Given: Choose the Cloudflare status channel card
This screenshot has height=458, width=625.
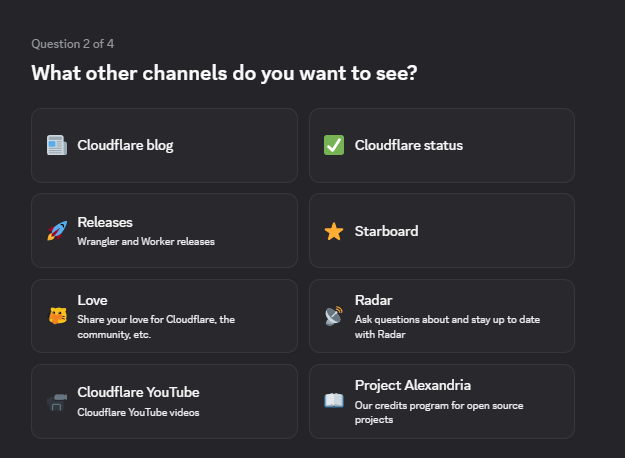Looking at the screenshot, I should pos(442,145).
